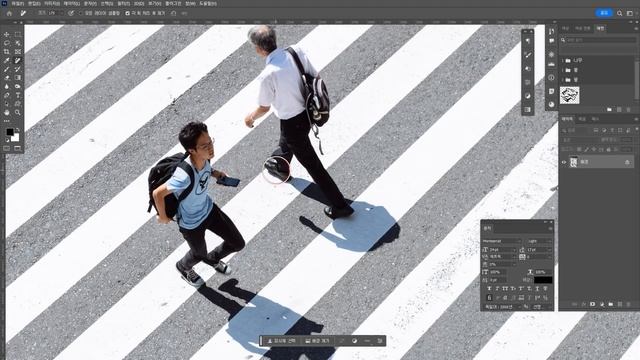The width and height of the screenshot is (640, 360).
Task: Open the 파일 menu
Action: tap(18, 3)
